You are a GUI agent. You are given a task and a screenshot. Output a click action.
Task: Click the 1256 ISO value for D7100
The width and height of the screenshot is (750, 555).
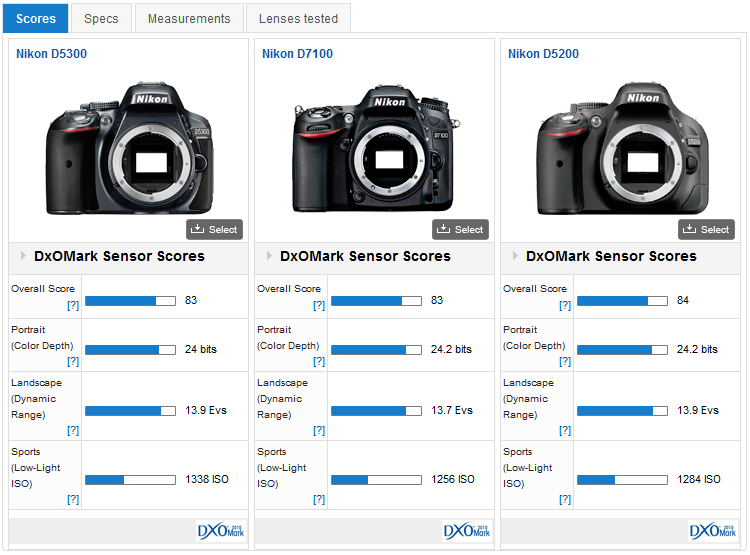click(x=452, y=479)
